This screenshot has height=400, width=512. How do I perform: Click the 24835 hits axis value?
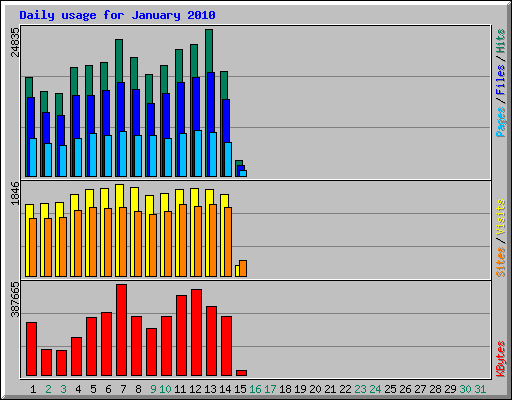15,42
